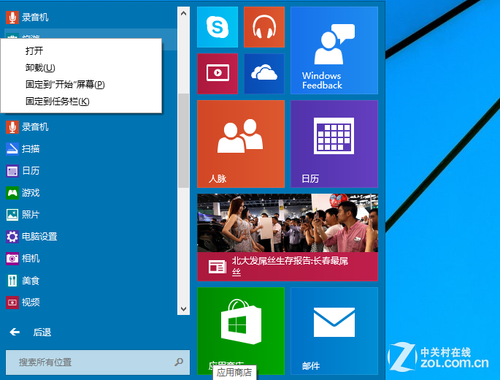Launch the Music headphones tile
Screen dimensions: 500x380
coord(264,27)
